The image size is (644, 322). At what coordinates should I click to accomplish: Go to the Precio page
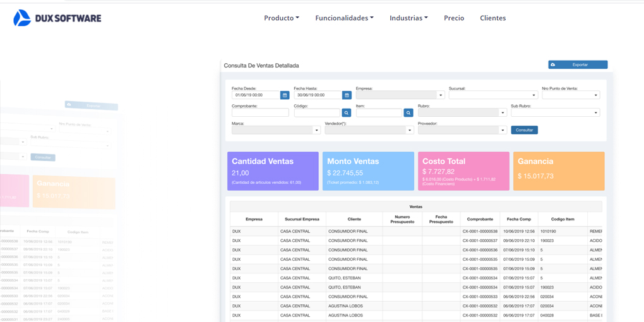(454, 18)
